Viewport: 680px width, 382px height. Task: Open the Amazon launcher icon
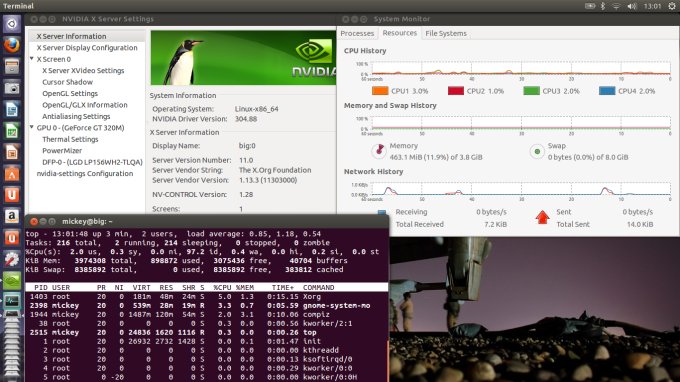[12, 216]
